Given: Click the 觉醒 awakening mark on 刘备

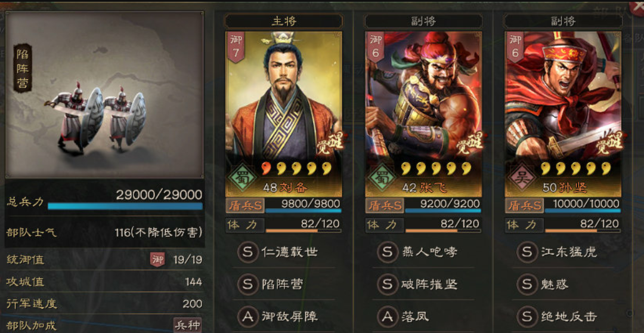Looking at the screenshot, I should click(330, 143).
